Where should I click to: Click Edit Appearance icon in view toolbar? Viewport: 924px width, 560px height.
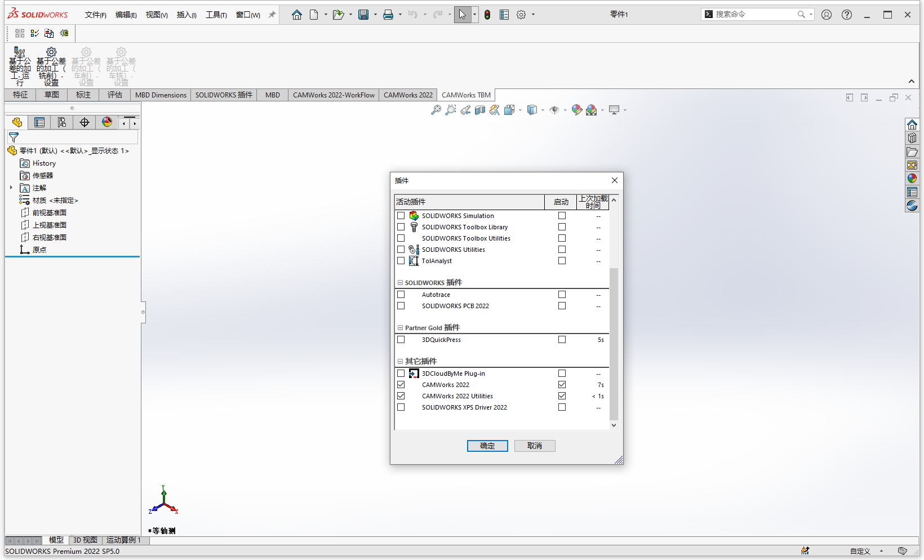tap(576, 110)
